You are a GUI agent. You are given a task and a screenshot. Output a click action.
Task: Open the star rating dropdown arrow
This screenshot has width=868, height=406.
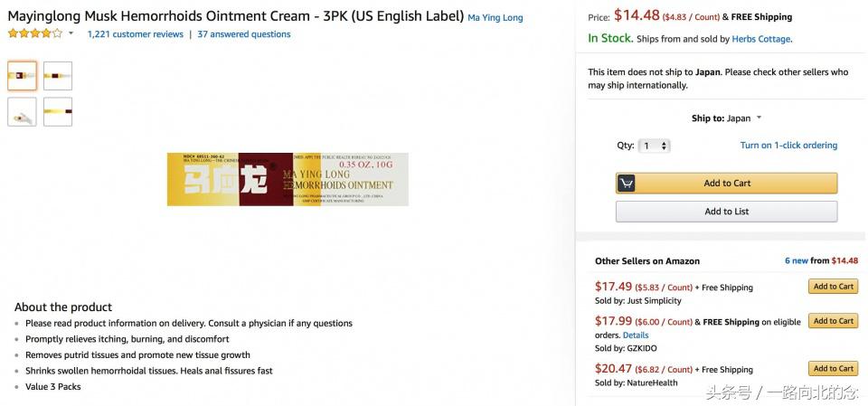pyautogui.click(x=71, y=33)
